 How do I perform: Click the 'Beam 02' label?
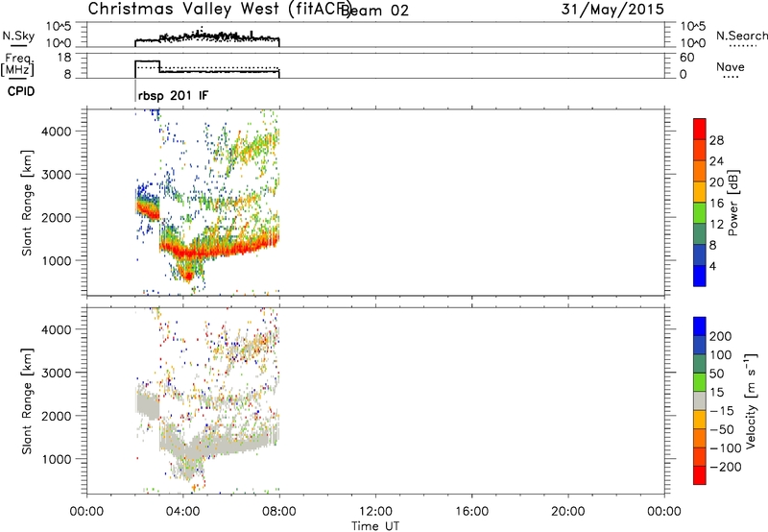tap(374, 11)
